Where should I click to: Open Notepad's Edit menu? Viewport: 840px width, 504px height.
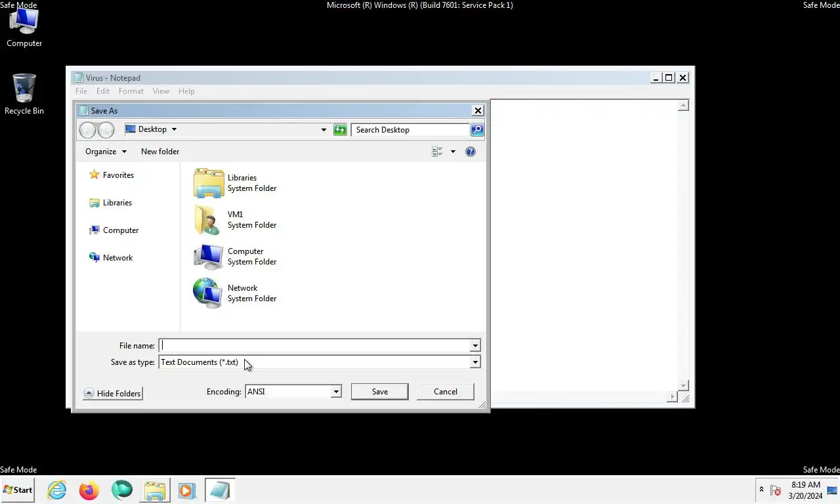[103, 91]
